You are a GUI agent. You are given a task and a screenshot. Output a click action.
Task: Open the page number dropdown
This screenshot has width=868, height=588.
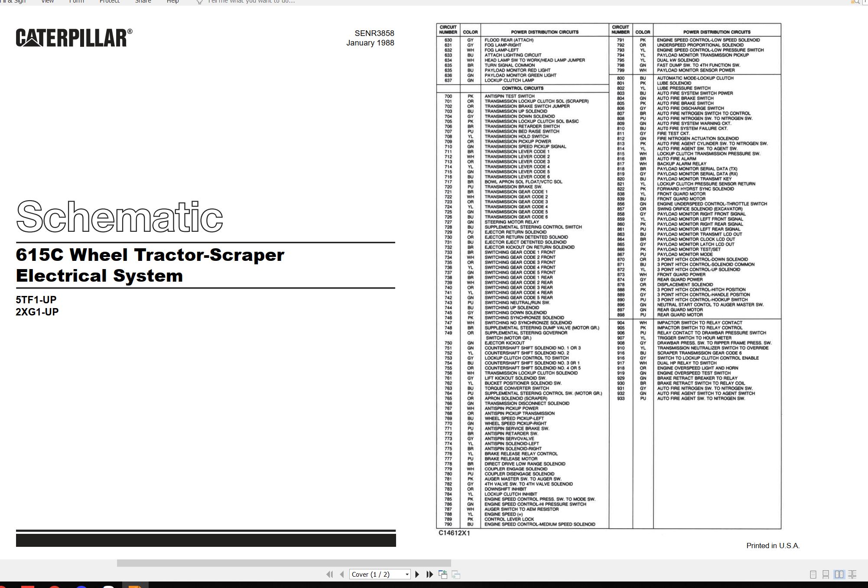407,575
